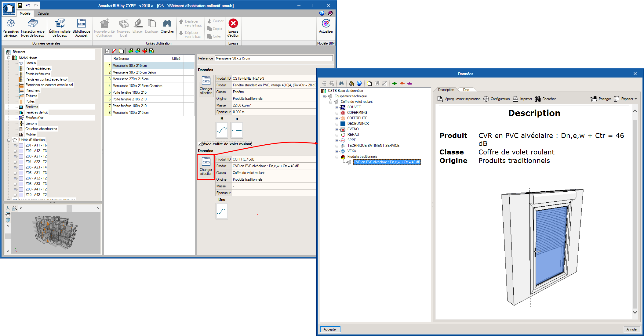Open Interaction entre types de locaux

coord(33,28)
